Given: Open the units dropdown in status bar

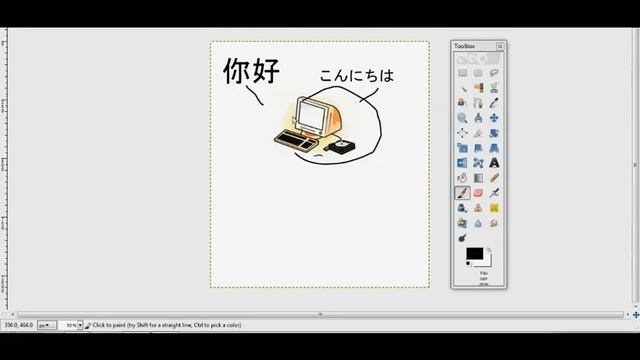Looking at the screenshot, I should 47,325.
